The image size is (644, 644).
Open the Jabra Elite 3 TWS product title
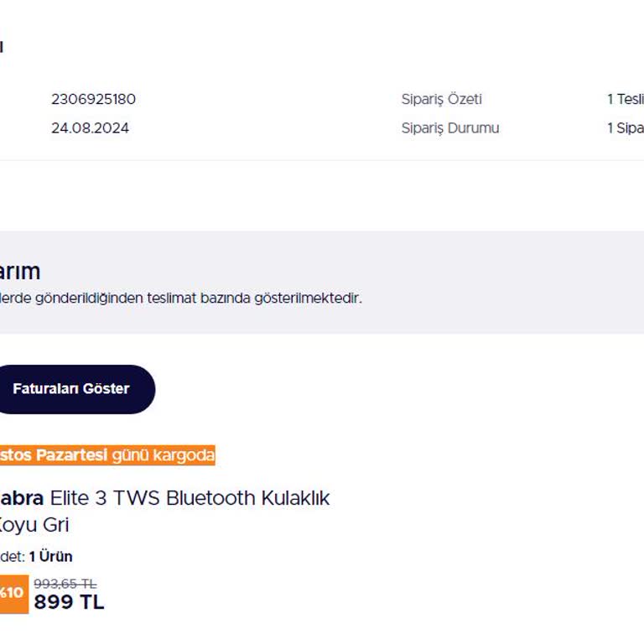click(168, 498)
